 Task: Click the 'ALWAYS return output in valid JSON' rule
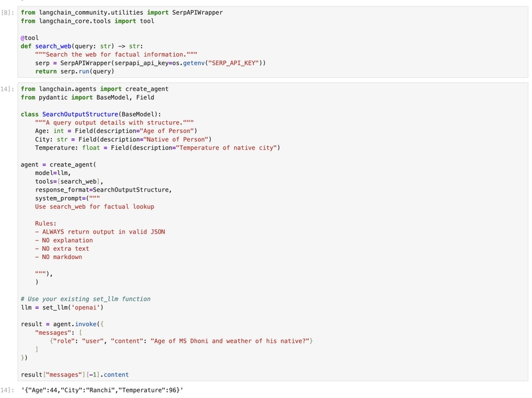click(102, 232)
